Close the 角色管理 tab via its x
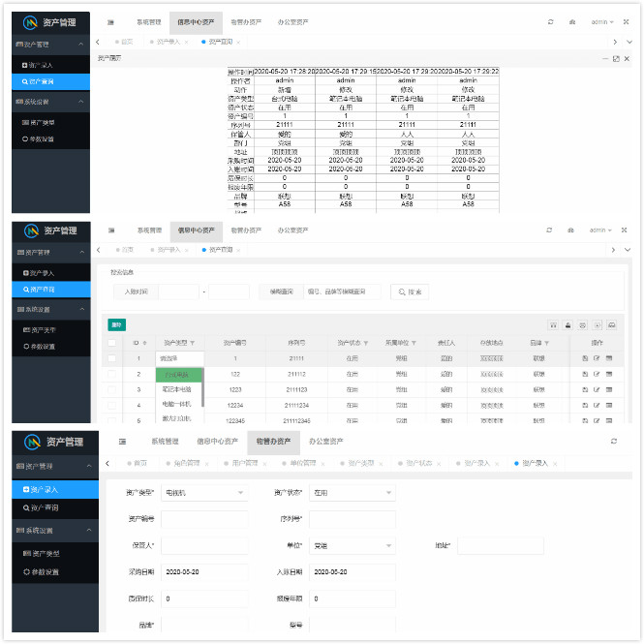 pyautogui.click(x=206, y=464)
